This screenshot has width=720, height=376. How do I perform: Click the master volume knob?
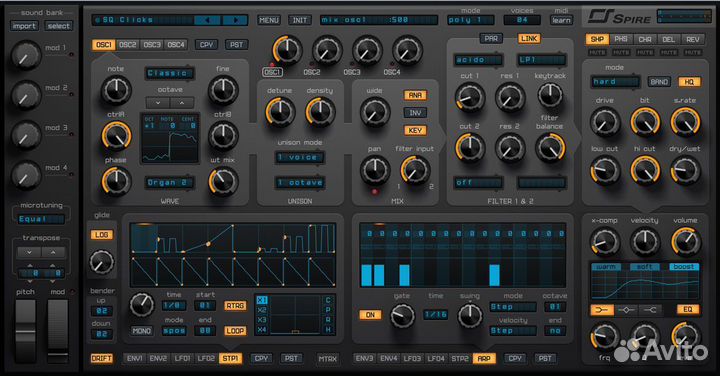(685, 242)
